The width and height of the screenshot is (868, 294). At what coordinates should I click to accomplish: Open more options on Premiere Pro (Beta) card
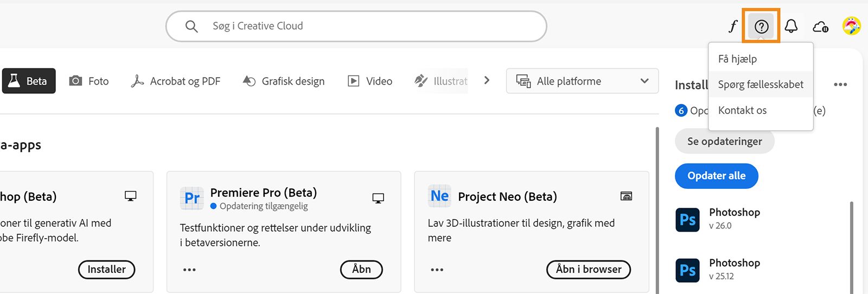[x=189, y=270]
